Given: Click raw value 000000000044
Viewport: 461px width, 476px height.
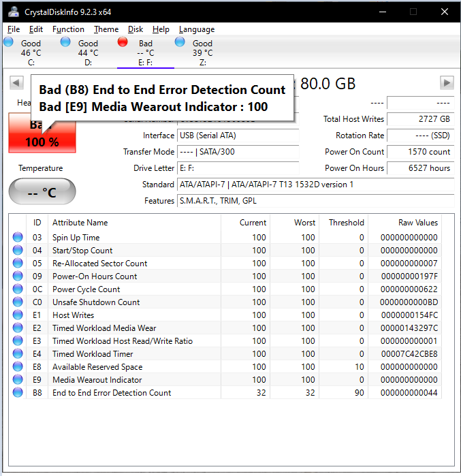Looking at the screenshot, I should coord(409,393).
